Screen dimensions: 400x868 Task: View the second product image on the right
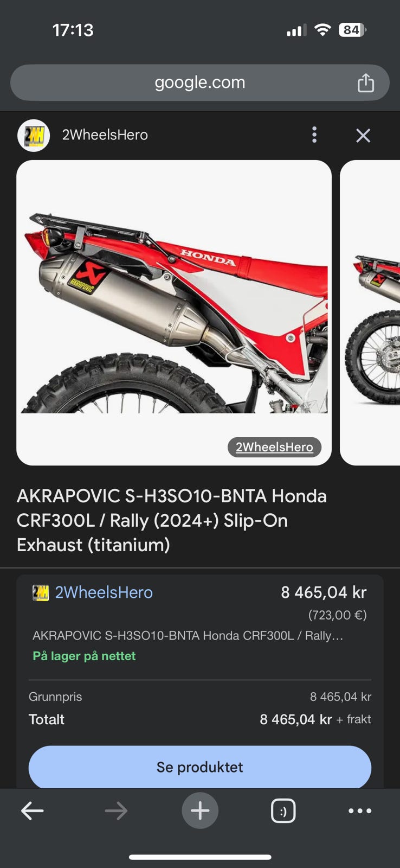tap(370, 312)
